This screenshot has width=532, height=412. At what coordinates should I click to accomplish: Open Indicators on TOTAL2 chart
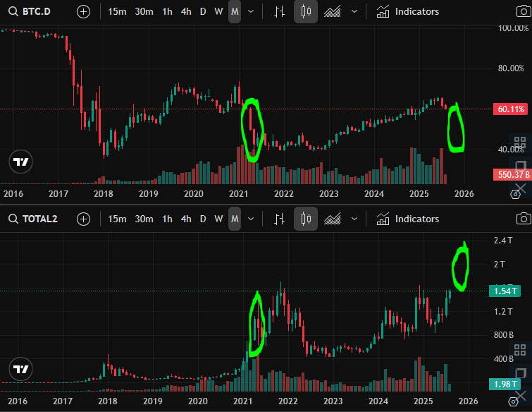click(407, 219)
